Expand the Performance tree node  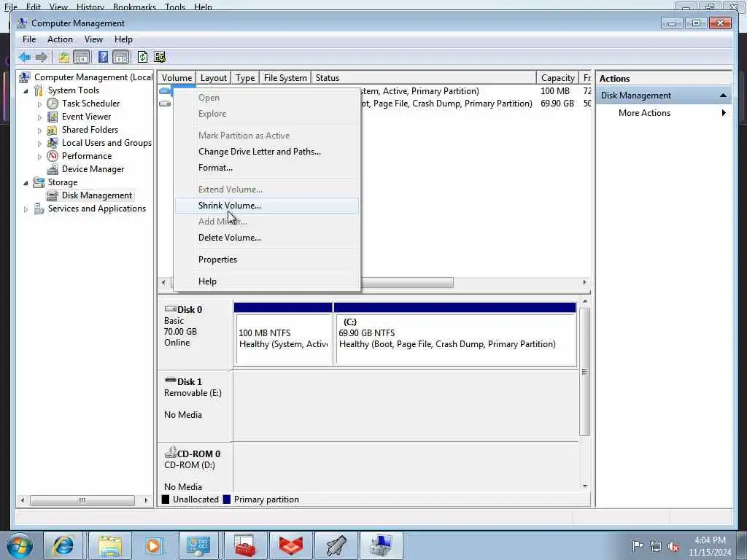39,157
